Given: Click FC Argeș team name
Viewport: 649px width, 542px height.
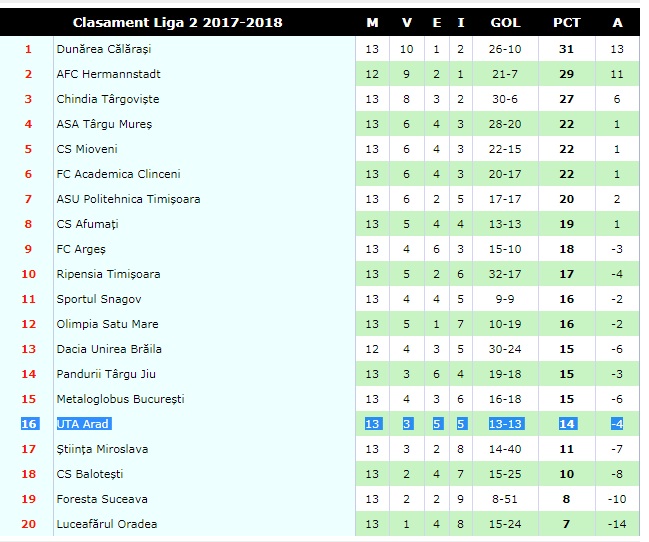Looking at the screenshot, I should click(x=81, y=249).
